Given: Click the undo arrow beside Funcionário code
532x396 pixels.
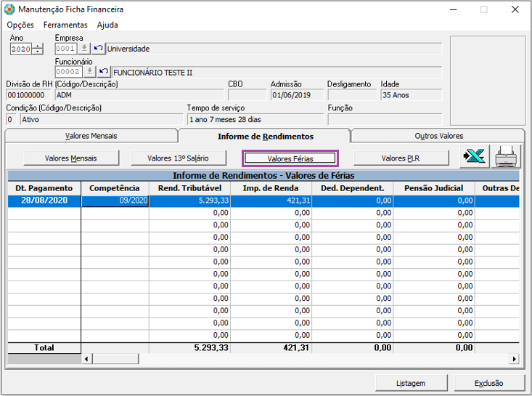Looking at the screenshot, I should (104, 72).
